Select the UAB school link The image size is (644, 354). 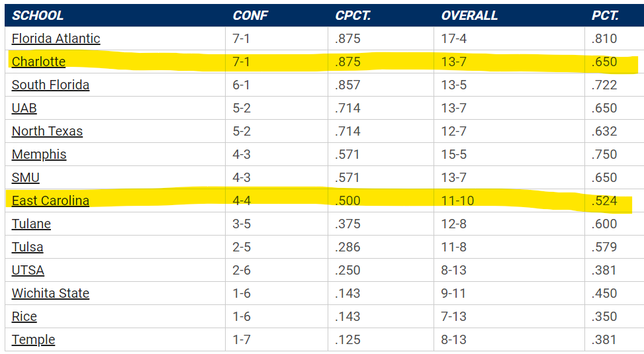[24, 108]
